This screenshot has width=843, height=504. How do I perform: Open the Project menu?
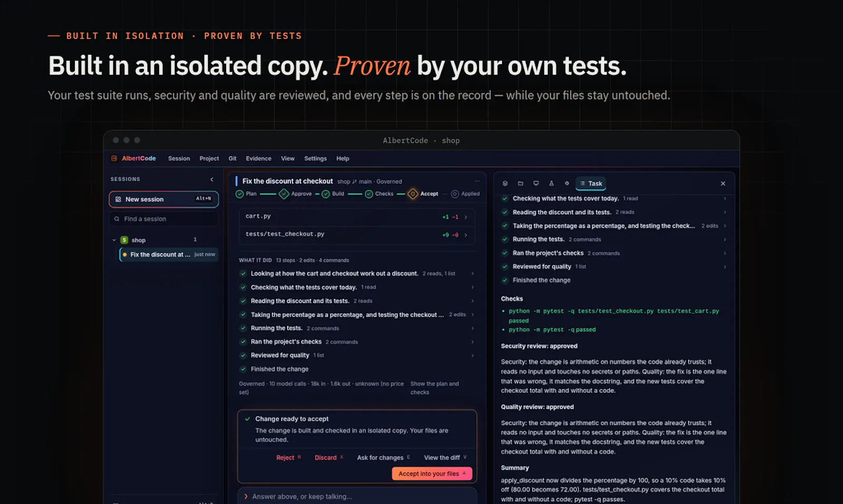tap(209, 159)
